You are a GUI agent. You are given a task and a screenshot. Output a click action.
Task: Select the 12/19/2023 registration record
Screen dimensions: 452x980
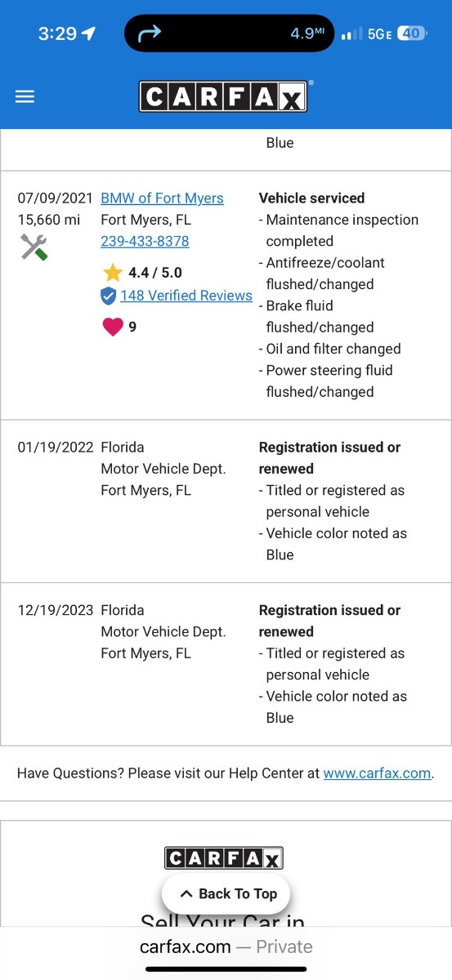click(226, 664)
